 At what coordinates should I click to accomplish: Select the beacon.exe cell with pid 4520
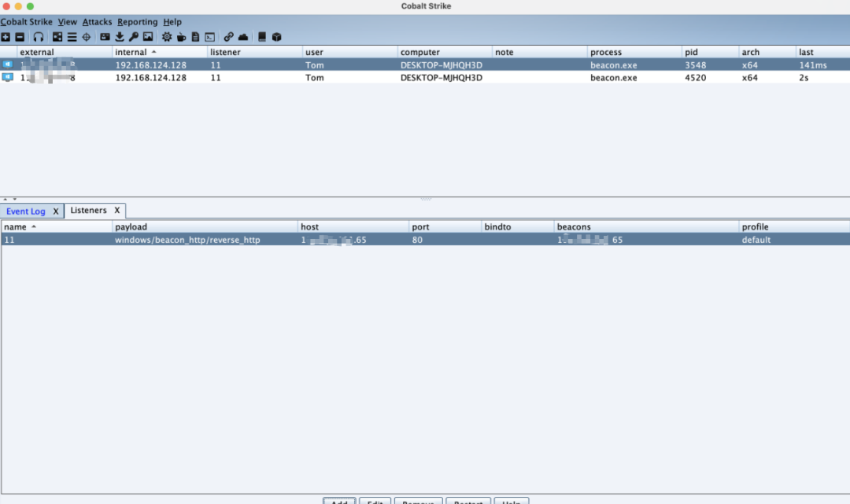click(635, 77)
